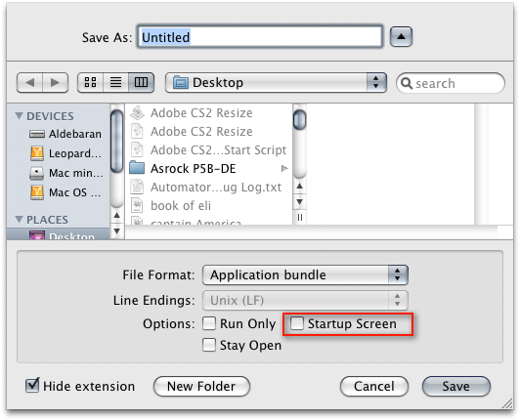Open the Asrock P5B-DE folder

tap(208, 169)
